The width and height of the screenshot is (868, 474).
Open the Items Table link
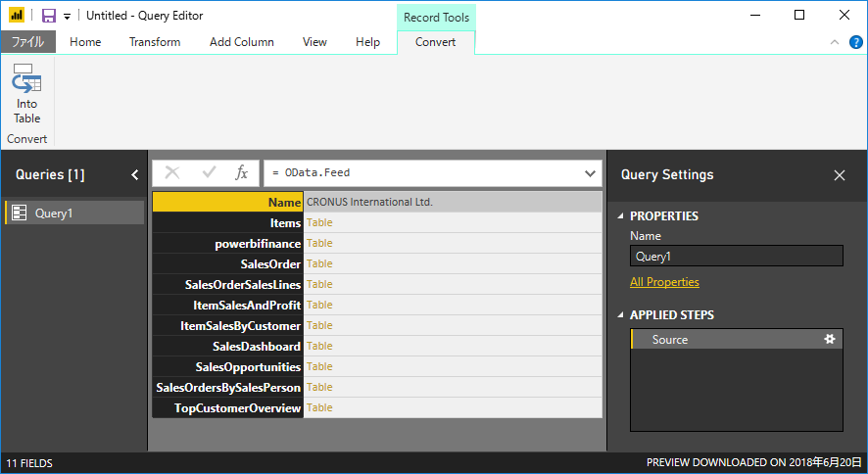(319, 222)
